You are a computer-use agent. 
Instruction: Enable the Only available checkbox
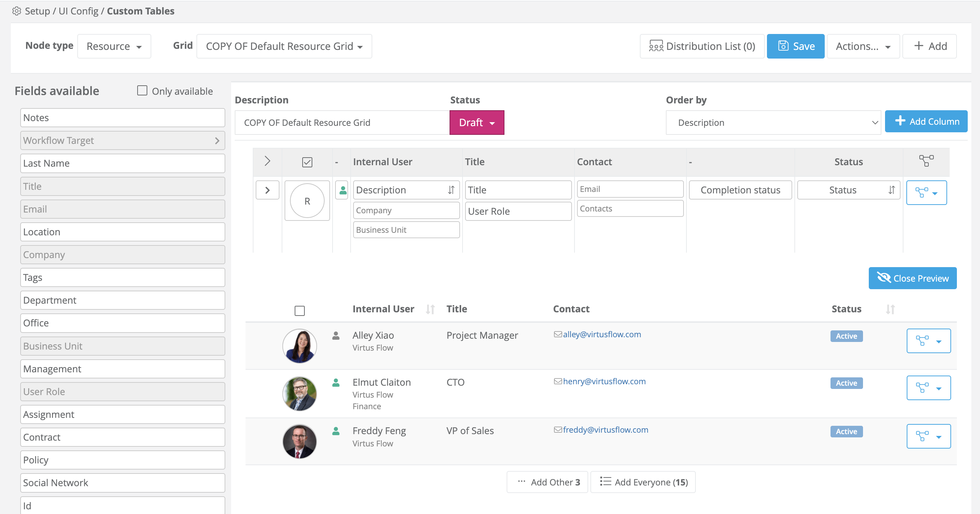[142, 91]
